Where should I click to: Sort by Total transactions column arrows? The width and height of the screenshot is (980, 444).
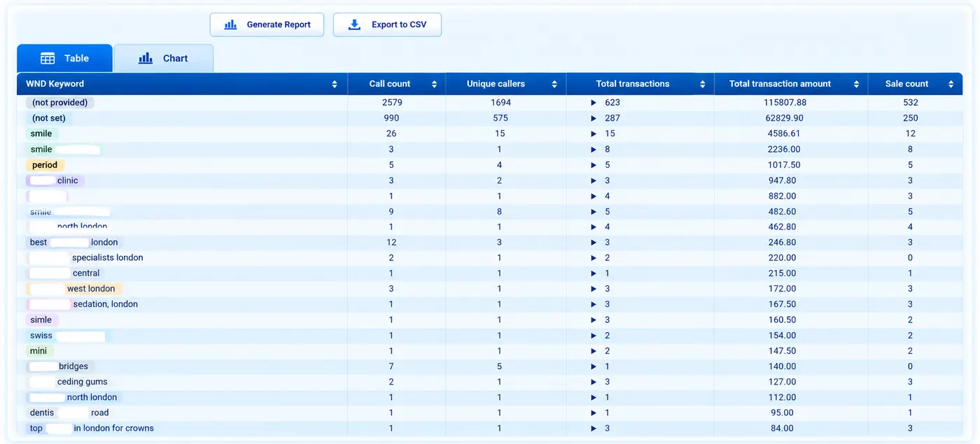pyautogui.click(x=703, y=84)
